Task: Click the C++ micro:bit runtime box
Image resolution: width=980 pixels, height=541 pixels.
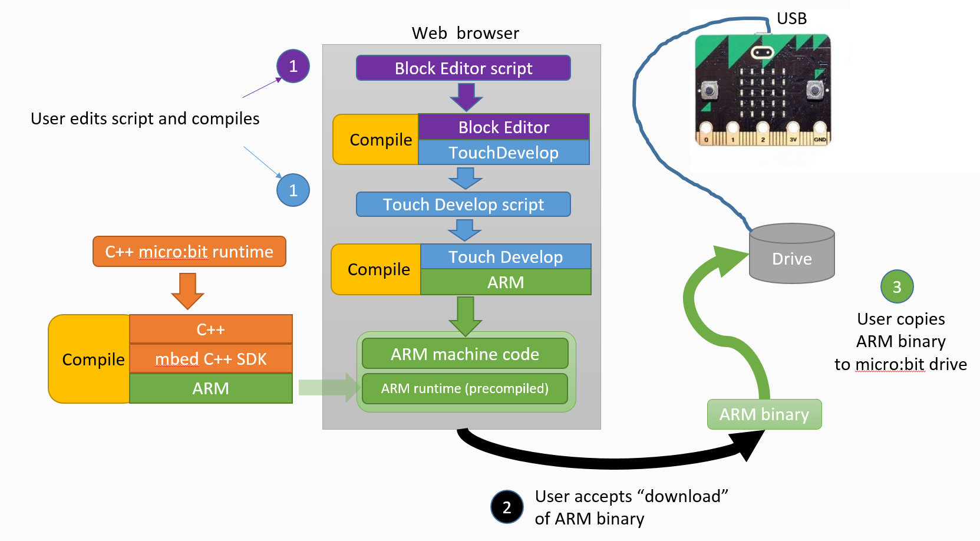Action: (x=189, y=252)
